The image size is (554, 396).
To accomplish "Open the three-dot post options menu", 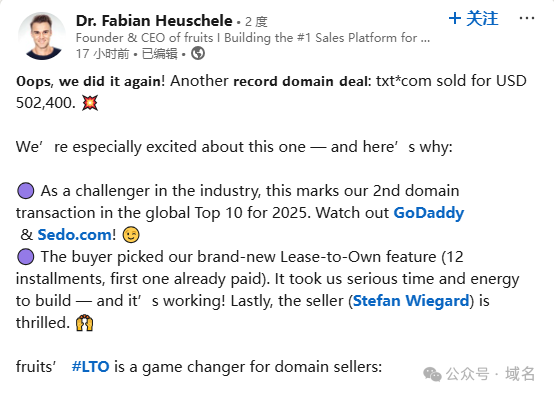I will coord(526,18).
